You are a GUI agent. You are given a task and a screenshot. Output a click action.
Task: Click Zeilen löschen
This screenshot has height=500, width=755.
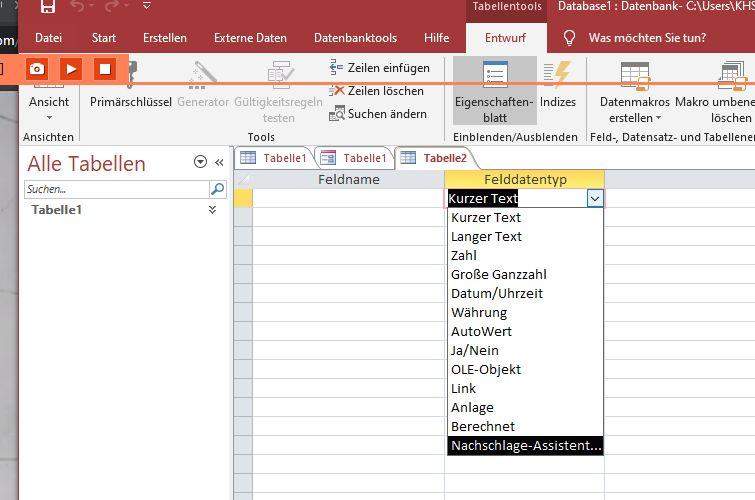point(377,91)
